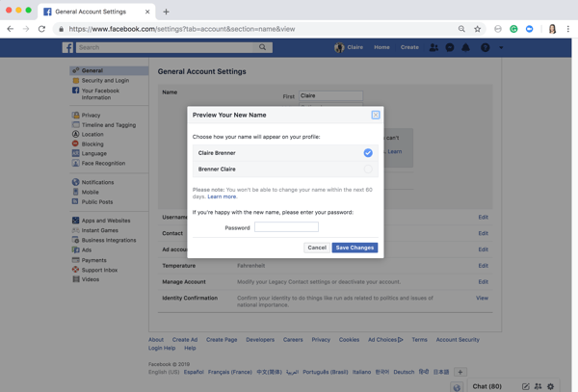Click the create group icon in chat bar
Viewport: 578px width, 392px height.
tap(539, 386)
